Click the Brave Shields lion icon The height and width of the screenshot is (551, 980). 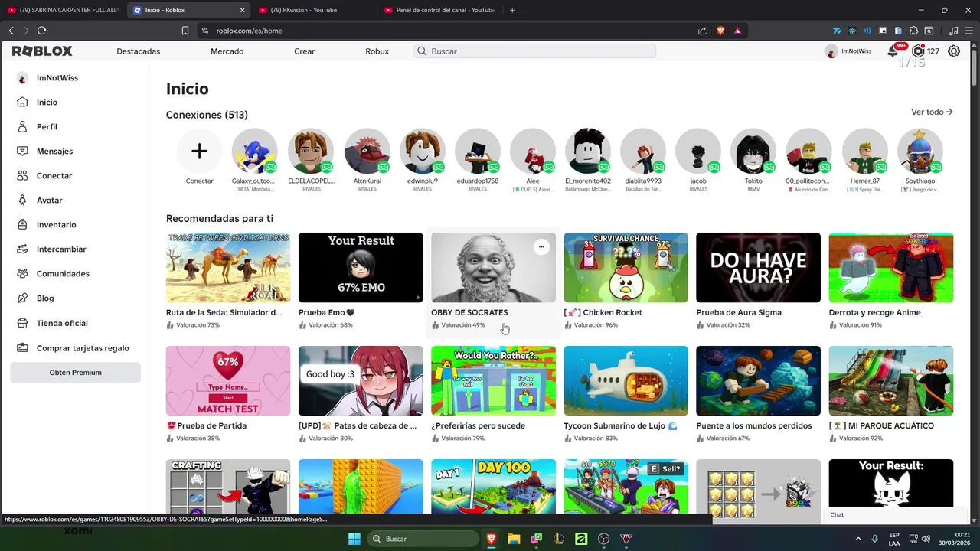tap(720, 31)
